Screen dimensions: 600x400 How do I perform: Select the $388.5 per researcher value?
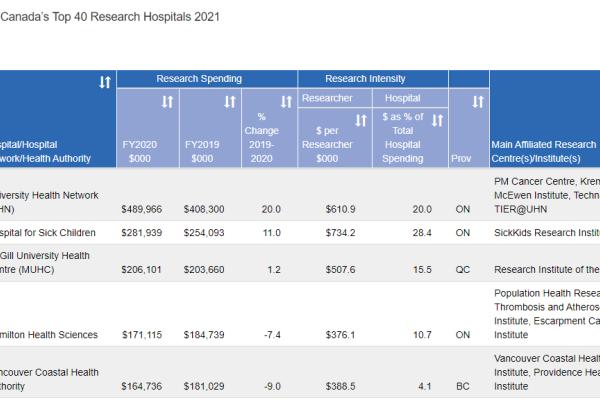coord(340,387)
